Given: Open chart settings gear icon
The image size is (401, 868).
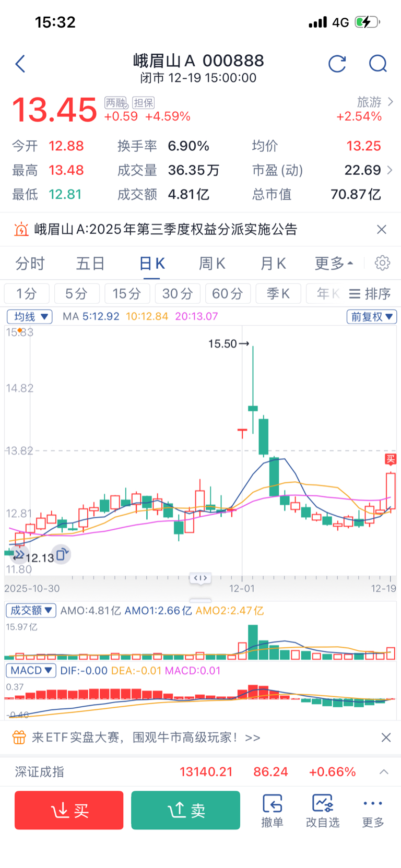Looking at the screenshot, I should tap(382, 263).
